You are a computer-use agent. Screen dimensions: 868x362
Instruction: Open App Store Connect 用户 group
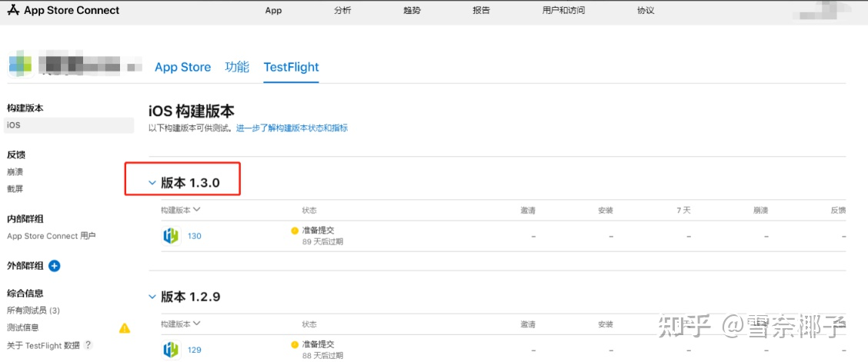coord(51,236)
